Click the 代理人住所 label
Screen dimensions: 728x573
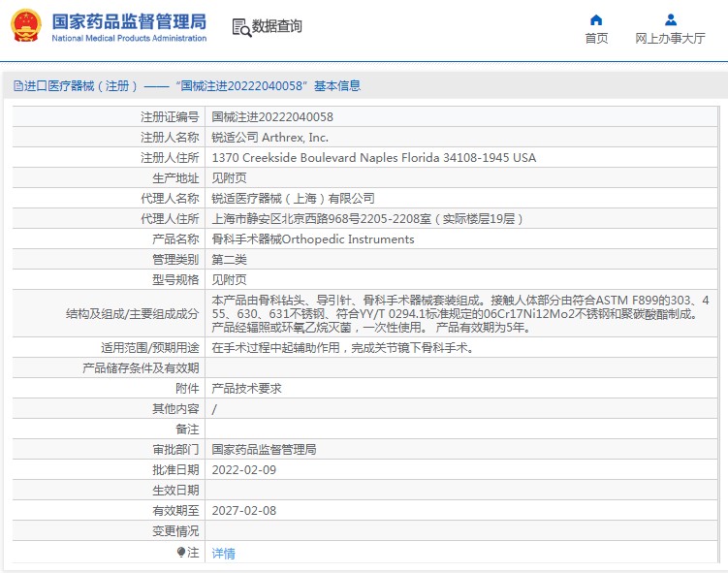170,219
